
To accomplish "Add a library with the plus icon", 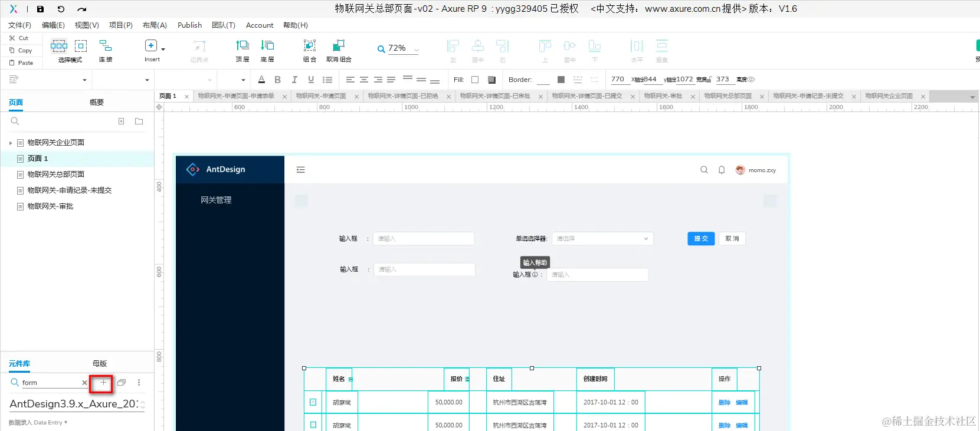I will coord(103,383).
